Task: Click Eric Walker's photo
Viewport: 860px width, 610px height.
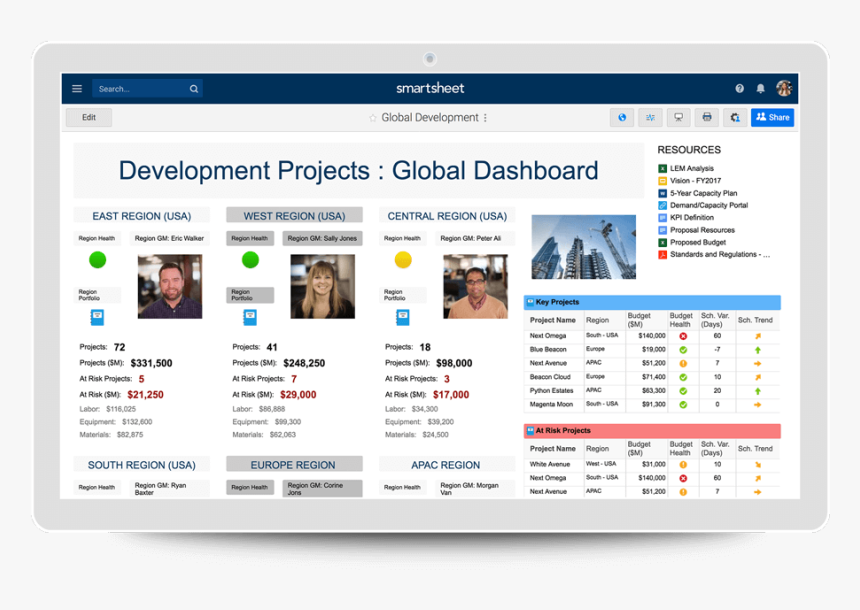Action: pyautogui.click(x=169, y=286)
